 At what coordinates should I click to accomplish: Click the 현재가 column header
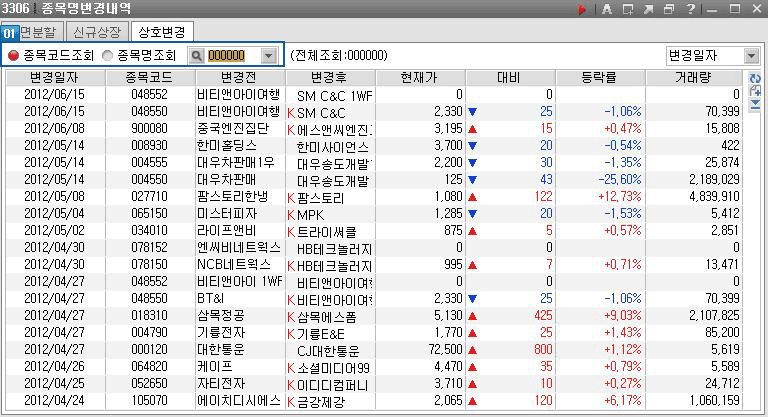pyautogui.click(x=420, y=78)
